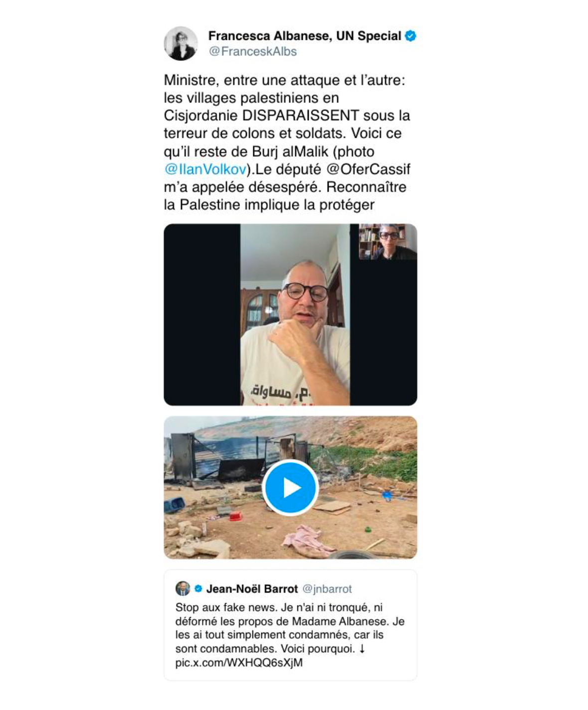
Task: Click the @OferCassif mention in the tweet
Action: pyautogui.click(x=368, y=169)
